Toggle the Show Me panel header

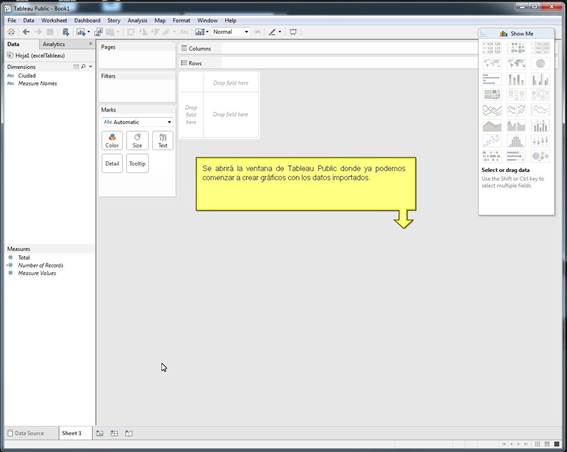[516, 33]
